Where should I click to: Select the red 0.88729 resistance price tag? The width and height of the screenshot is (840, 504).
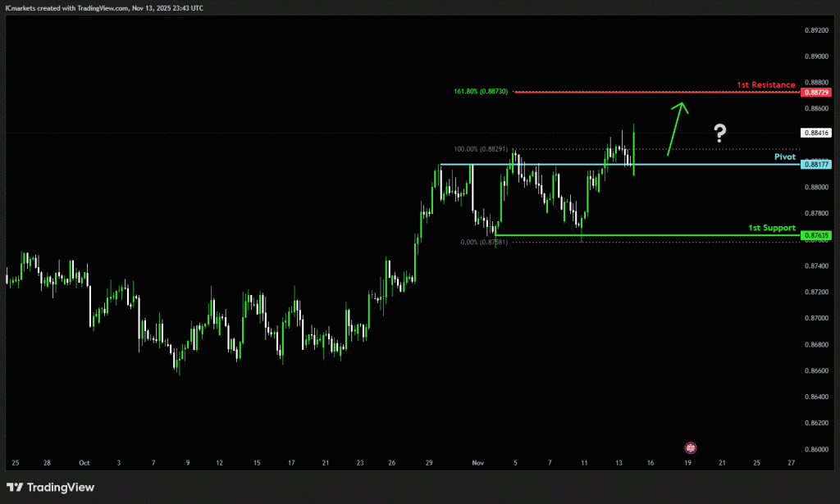(816, 93)
